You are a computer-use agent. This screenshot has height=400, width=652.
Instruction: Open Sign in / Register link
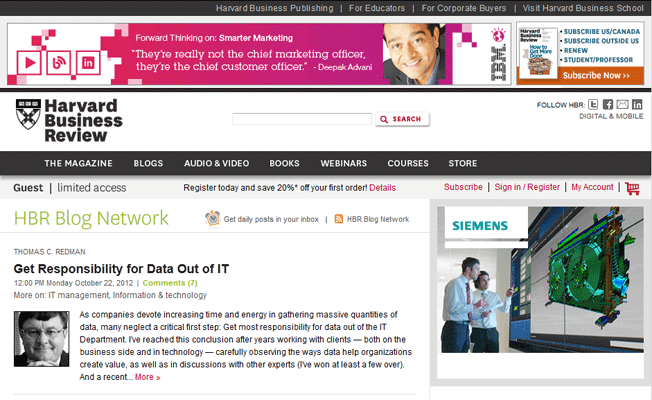point(527,187)
